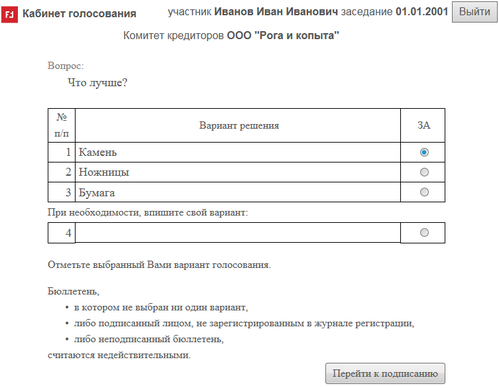Click the № п/п column header
Screen dimensions: 499x390
62,125
